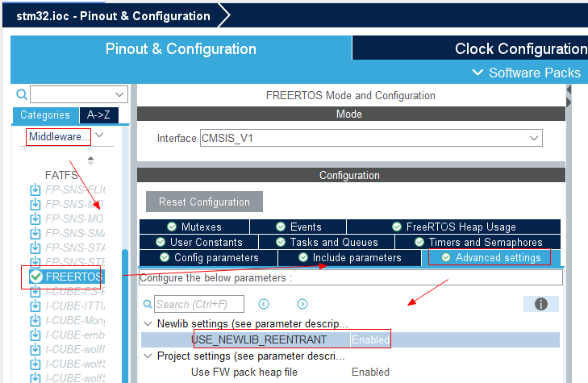Image resolution: width=588 pixels, height=383 pixels.
Task: Click the sort arrows above FATFS
Action: [x=90, y=160]
